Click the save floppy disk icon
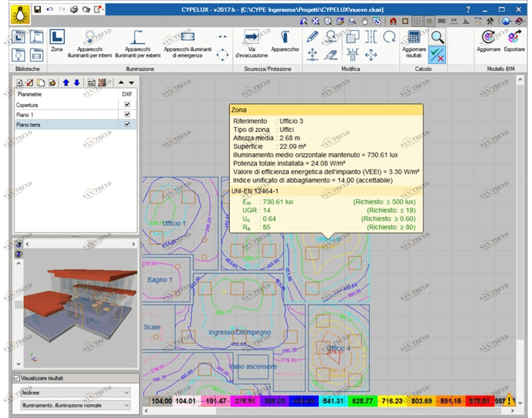532x418 pixels. click(38, 10)
